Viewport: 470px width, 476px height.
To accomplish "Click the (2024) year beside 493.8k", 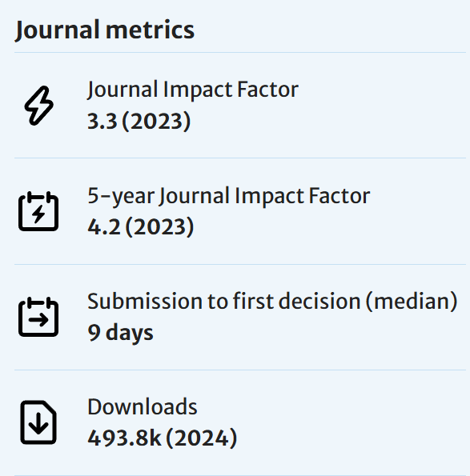I will click(x=202, y=438).
